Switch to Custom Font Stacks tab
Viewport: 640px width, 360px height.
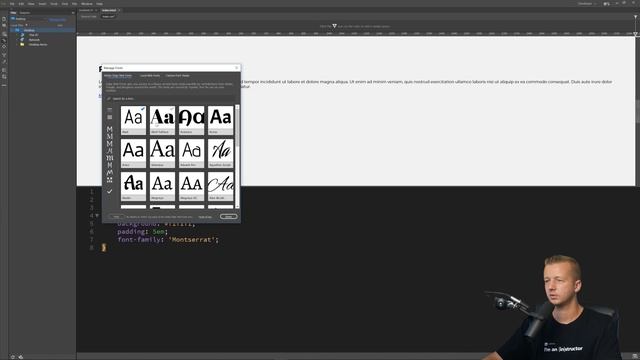[177, 76]
